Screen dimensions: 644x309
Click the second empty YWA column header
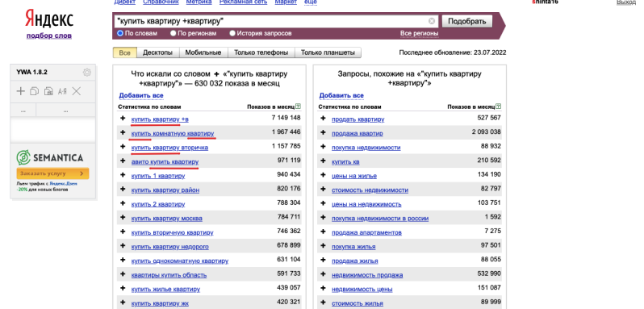65,110
